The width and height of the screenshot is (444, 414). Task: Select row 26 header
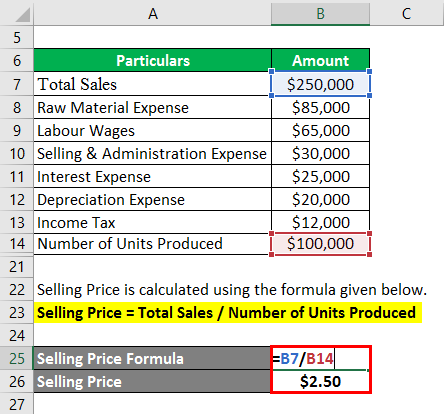click(x=17, y=381)
